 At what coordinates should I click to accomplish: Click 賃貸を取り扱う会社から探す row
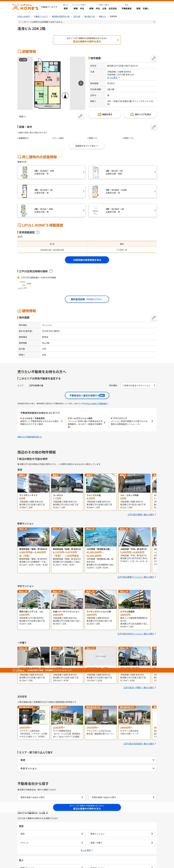pos(51,797)
